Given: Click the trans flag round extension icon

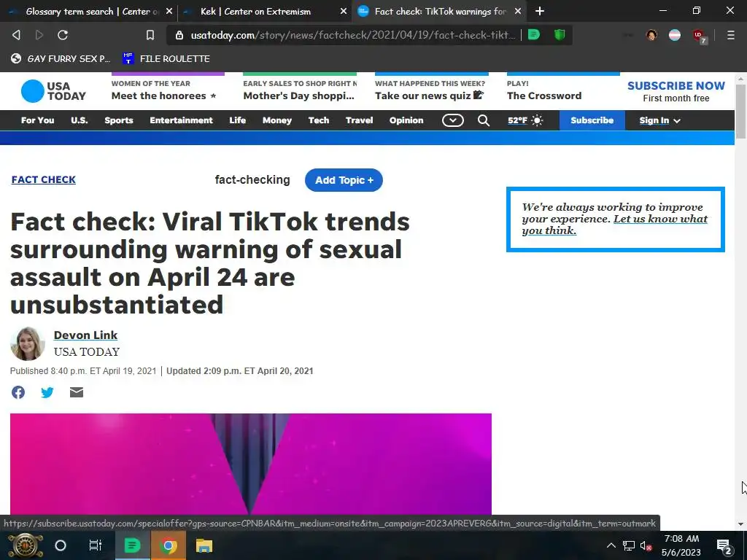Looking at the screenshot, I should click(675, 35).
